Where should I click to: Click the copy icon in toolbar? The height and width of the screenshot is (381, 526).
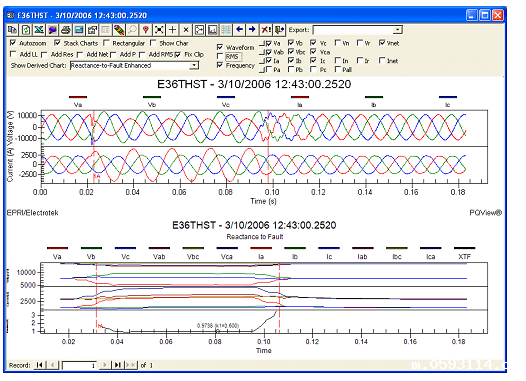pos(12,30)
